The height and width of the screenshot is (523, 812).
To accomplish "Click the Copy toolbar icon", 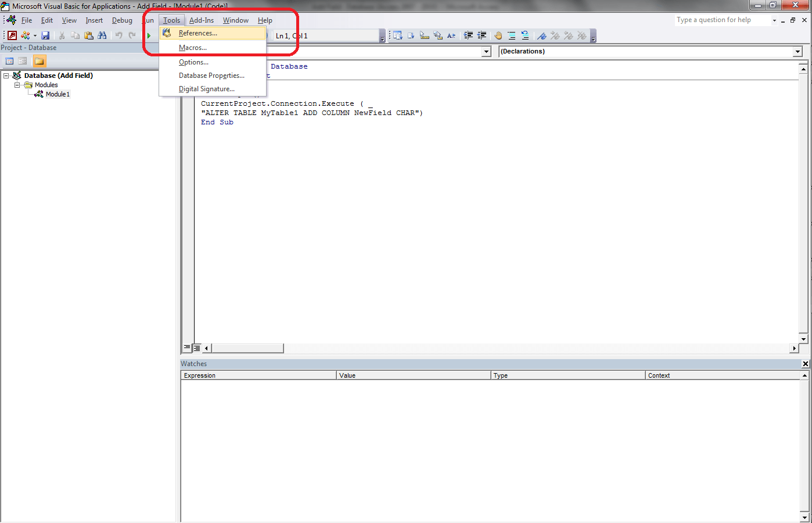I will point(76,35).
